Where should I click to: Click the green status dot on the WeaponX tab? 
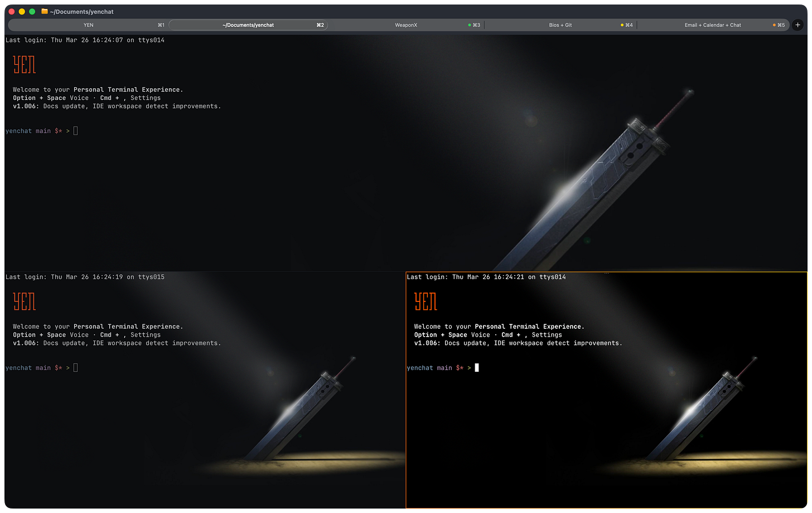click(x=470, y=25)
